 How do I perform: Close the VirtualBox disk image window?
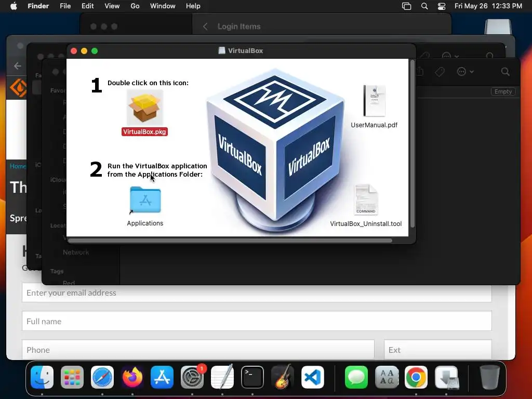74,51
